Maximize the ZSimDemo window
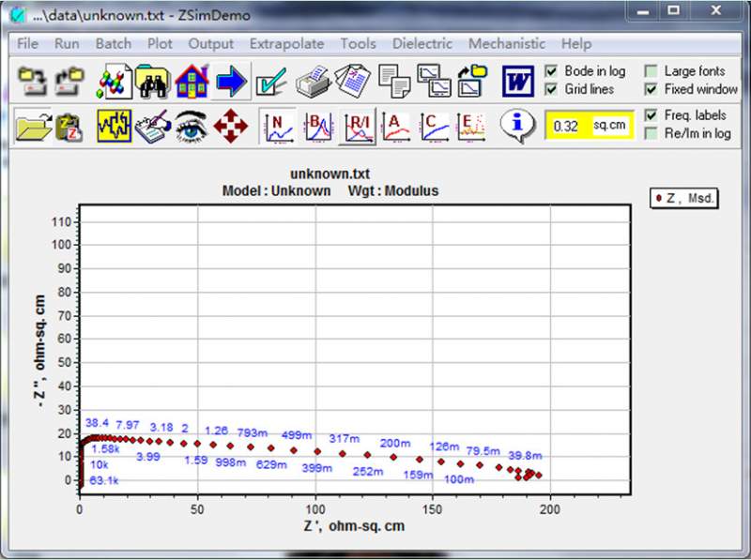 674,10
